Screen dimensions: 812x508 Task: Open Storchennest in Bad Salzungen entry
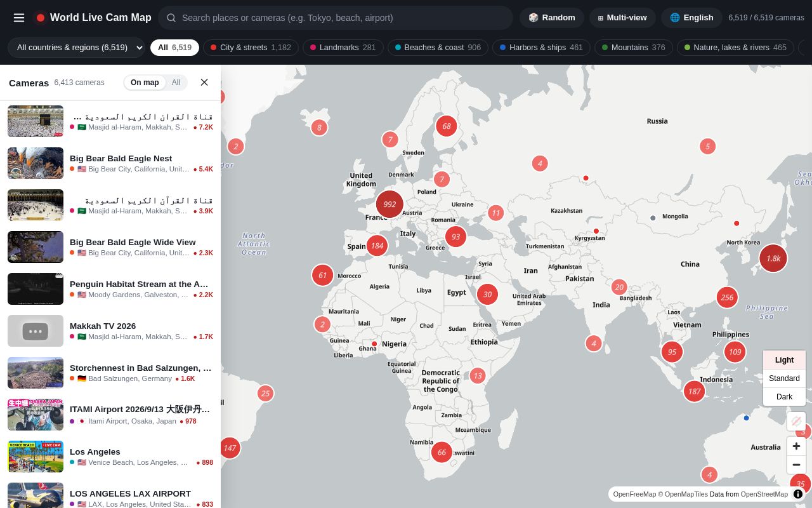[110, 373]
